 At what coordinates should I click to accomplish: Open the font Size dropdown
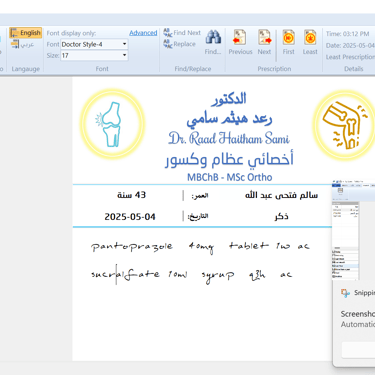point(124,55)
